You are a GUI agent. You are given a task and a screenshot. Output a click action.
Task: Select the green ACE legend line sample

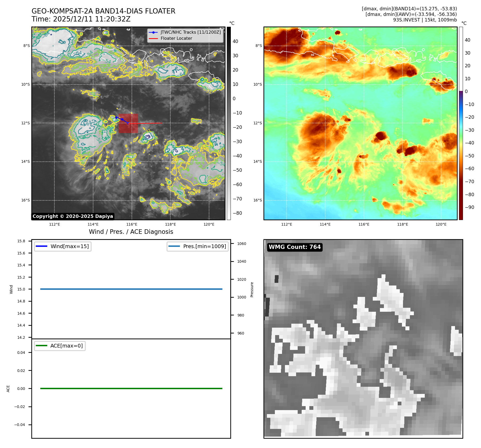click(41, 346)
